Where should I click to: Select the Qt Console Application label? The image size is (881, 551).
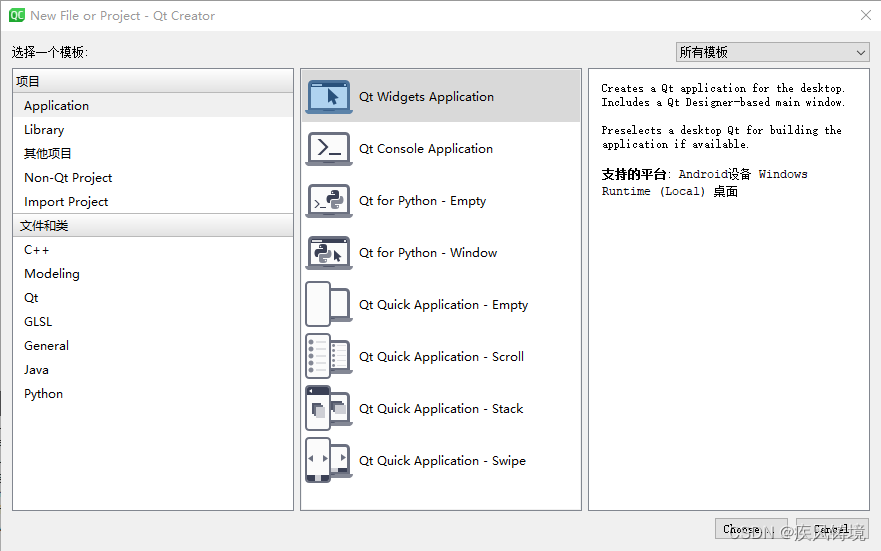click(x=426, y=149)
